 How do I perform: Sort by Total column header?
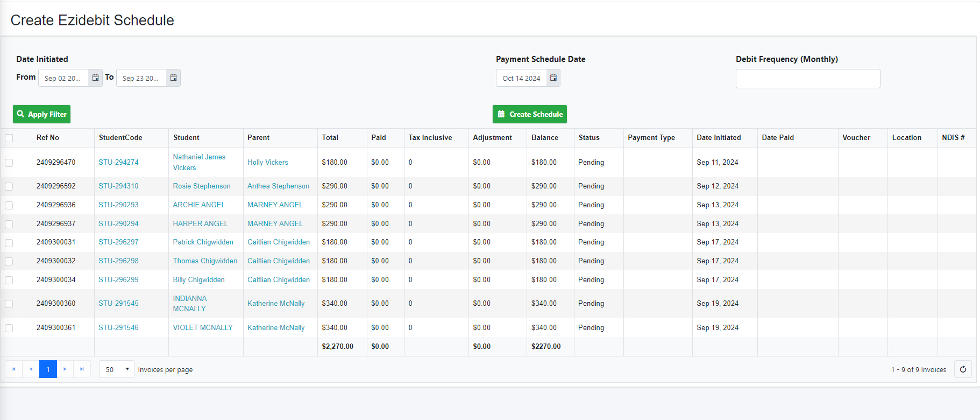(330, 138)
